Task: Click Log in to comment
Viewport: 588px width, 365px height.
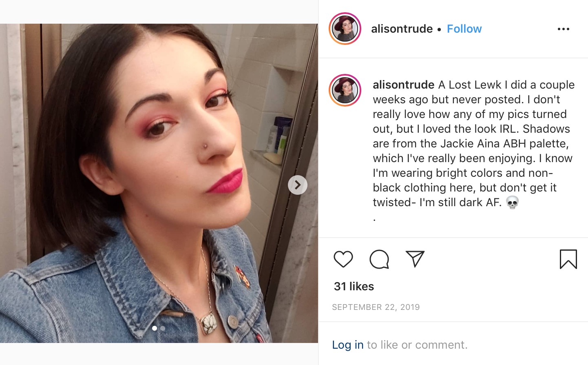Action: click(347, 345)
